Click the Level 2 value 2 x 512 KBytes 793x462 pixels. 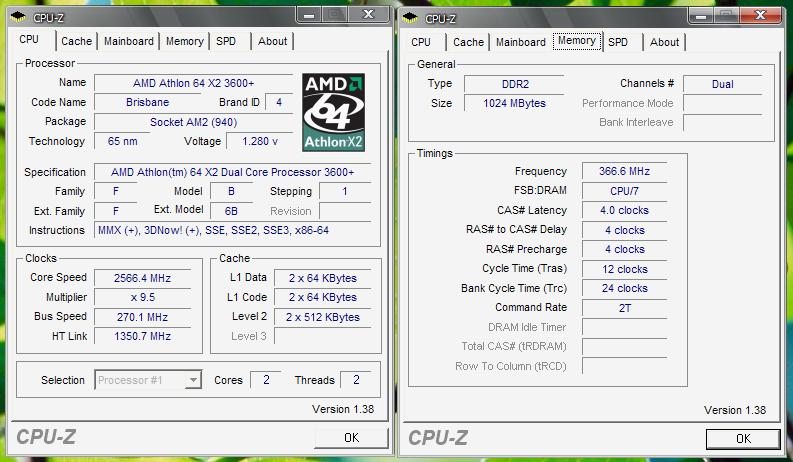[x=323, y=317]
